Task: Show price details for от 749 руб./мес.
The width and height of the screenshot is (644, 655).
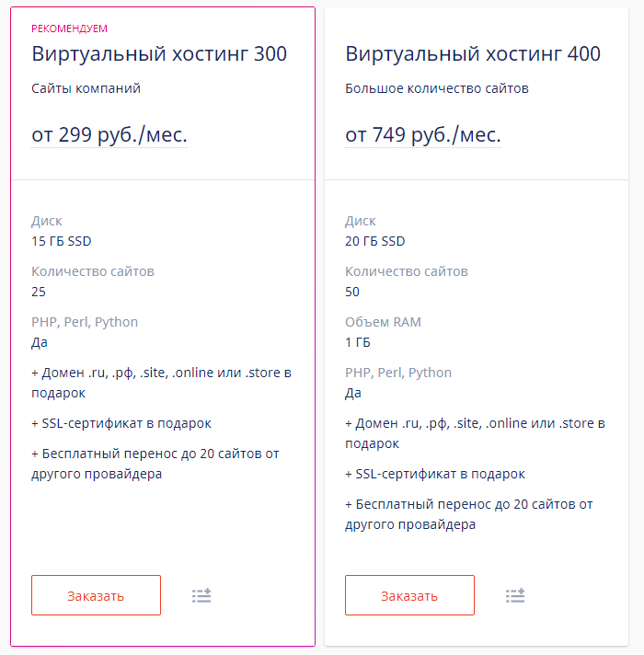Action: pos(423,135)
